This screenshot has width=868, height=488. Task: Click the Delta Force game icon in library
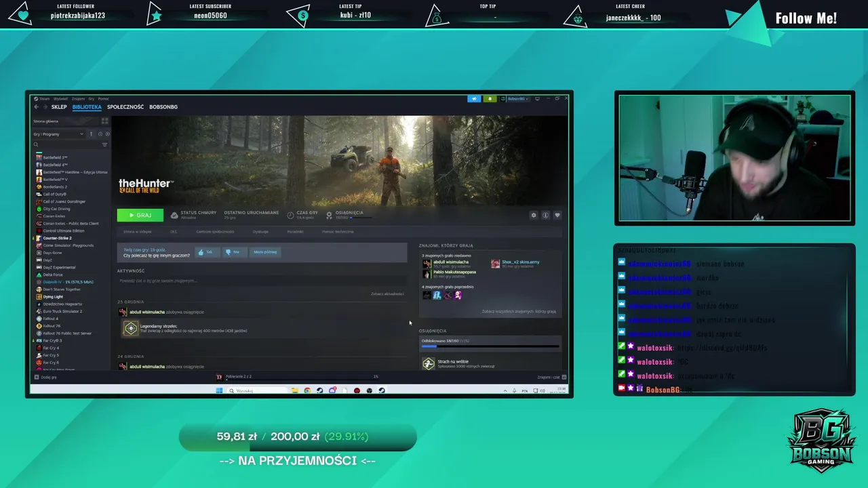tap(39, 274)
